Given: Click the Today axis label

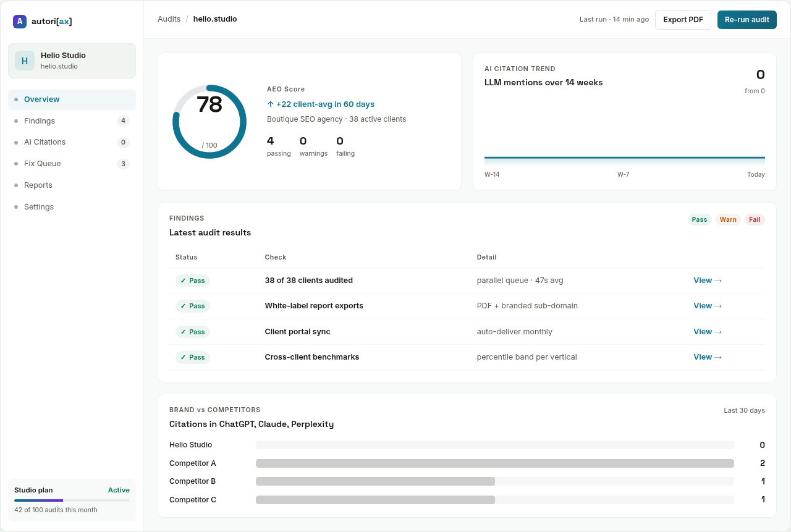Looking at the screenshot, I should pyautogui.click(x=756, y=175).
